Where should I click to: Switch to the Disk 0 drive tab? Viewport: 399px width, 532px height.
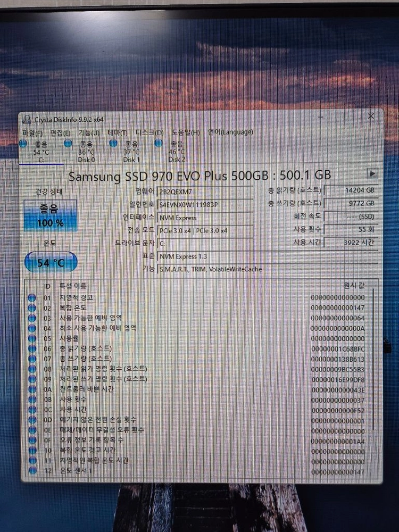tap(86, 152)
